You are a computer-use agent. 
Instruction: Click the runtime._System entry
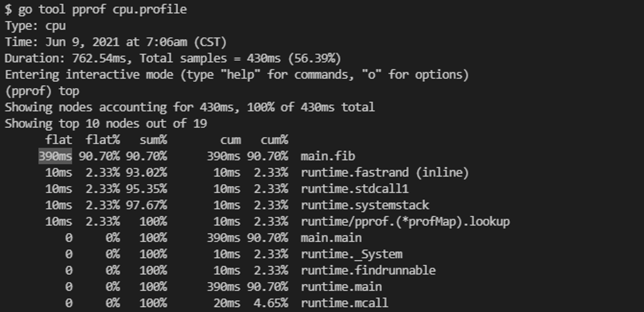tap(351, 254)
